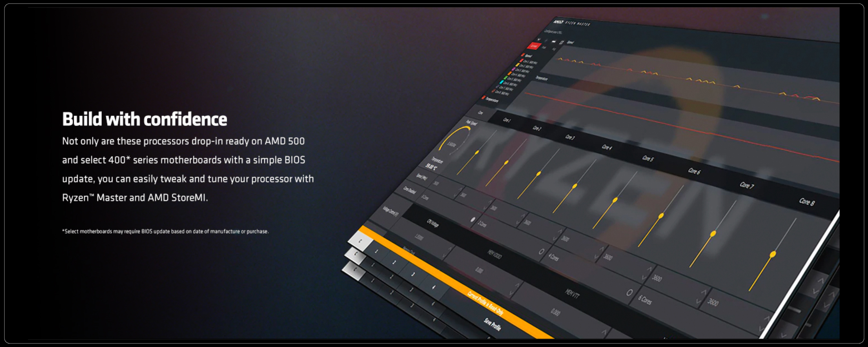Select profile tab 3 on top Ryzen Master window
This screenshot has width=868, height=347.
point(413,274)
